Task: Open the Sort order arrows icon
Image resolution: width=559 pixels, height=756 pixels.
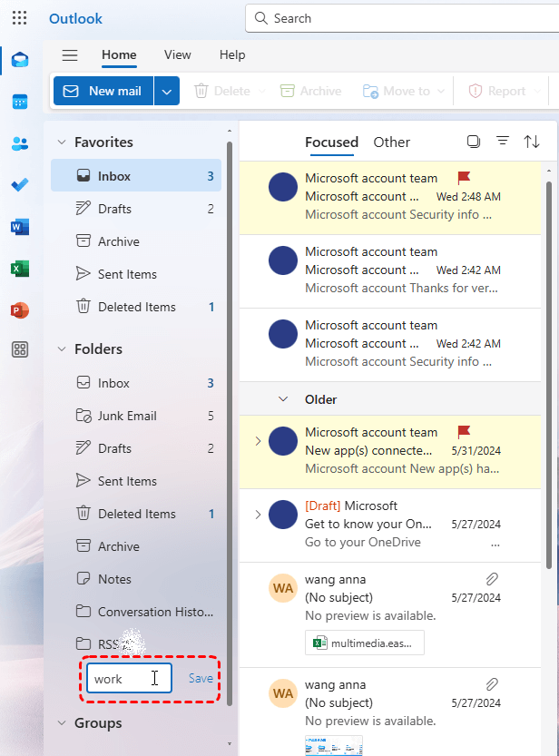Action: [x=532, y=142]
